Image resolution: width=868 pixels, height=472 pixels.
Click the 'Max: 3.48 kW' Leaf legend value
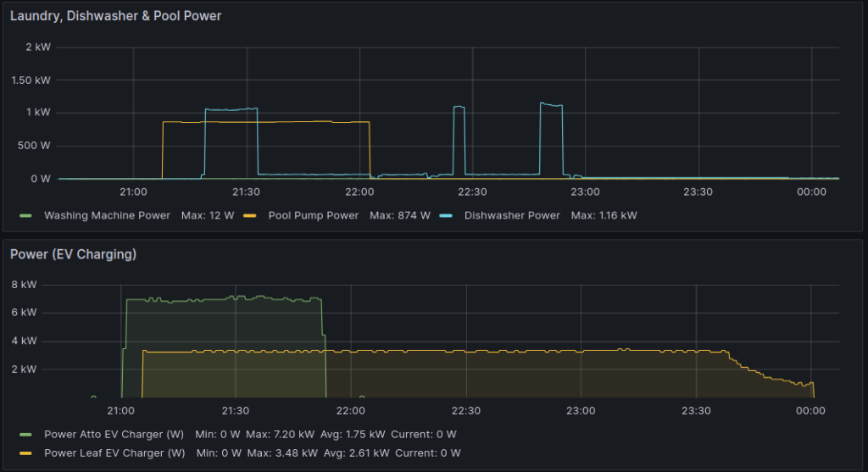coord(282,453)
